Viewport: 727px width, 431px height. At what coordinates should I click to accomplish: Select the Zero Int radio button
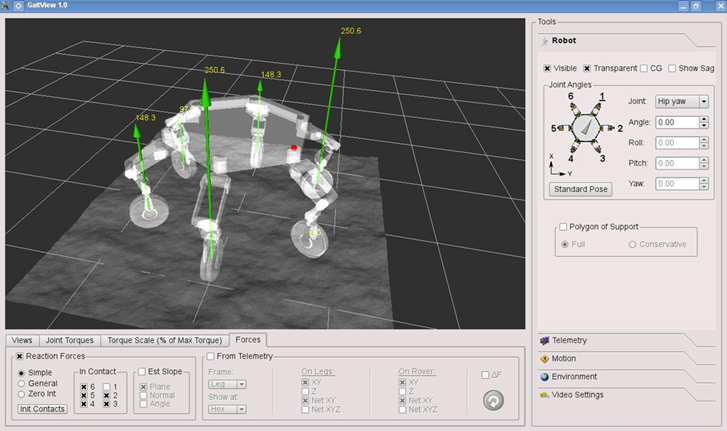21,394
